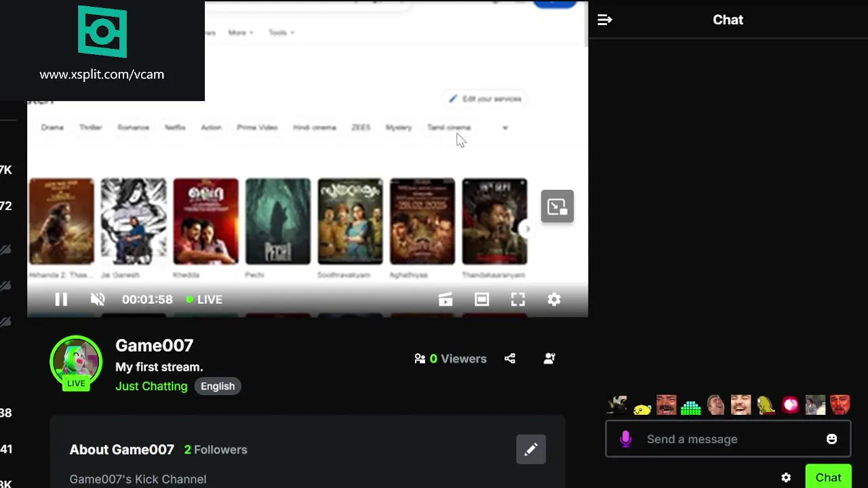868x488 pixels.
Task: Select the Drama filter chip
Action: coord(52,127)
